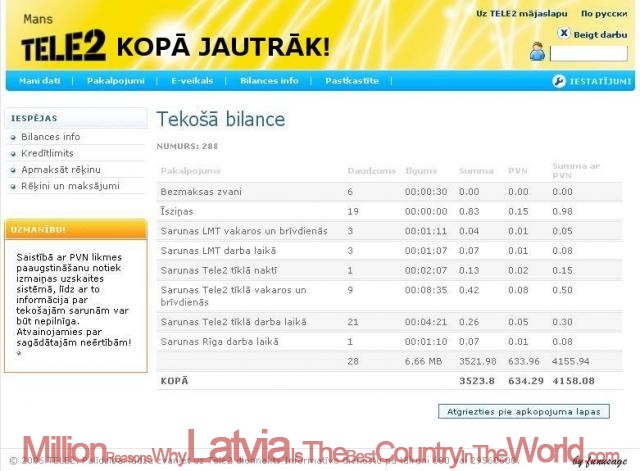The image size is (640, 471).
Task: Log out using the Beigt darbu link
Action: pos(600,33)
